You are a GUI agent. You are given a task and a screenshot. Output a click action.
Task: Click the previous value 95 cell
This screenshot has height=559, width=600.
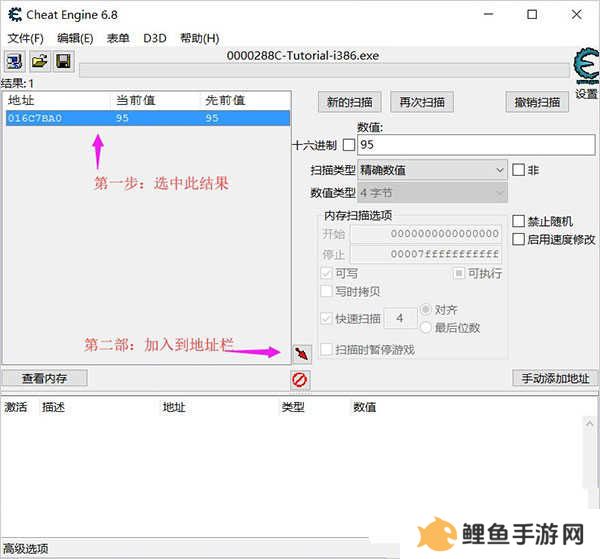212,118
